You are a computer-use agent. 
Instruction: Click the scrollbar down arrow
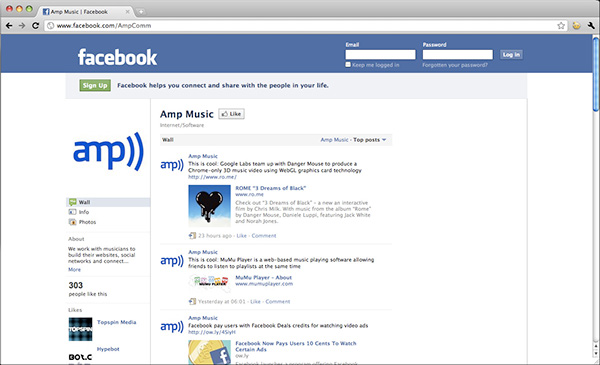point(595,354)
